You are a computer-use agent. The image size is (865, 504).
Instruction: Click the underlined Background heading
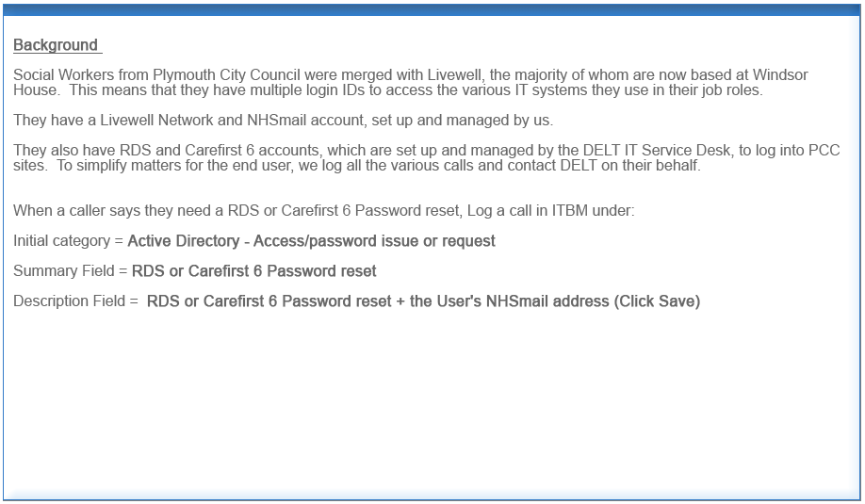(x=57, y=45)
